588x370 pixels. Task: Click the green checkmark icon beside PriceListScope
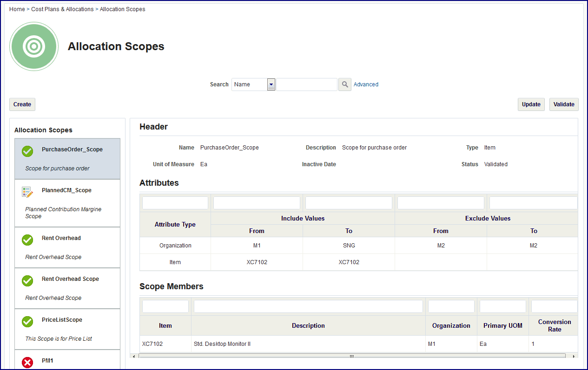pyautogui.click(x=27, y=322)
